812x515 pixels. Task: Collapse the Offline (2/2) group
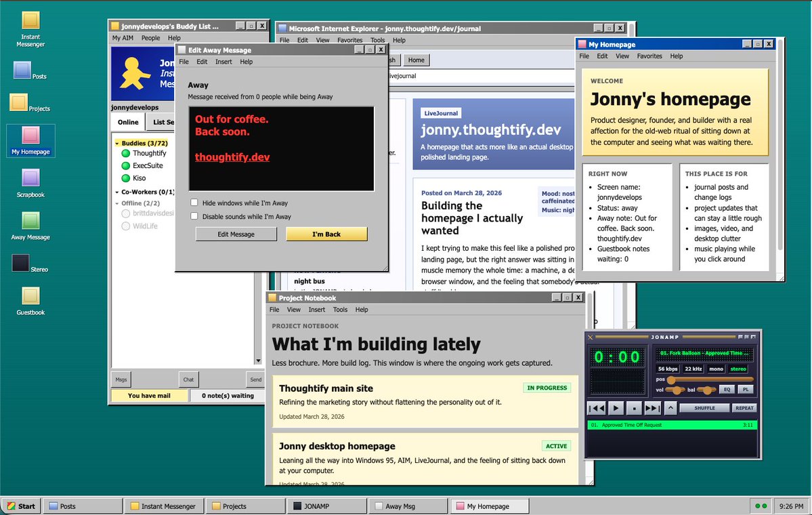117,203
